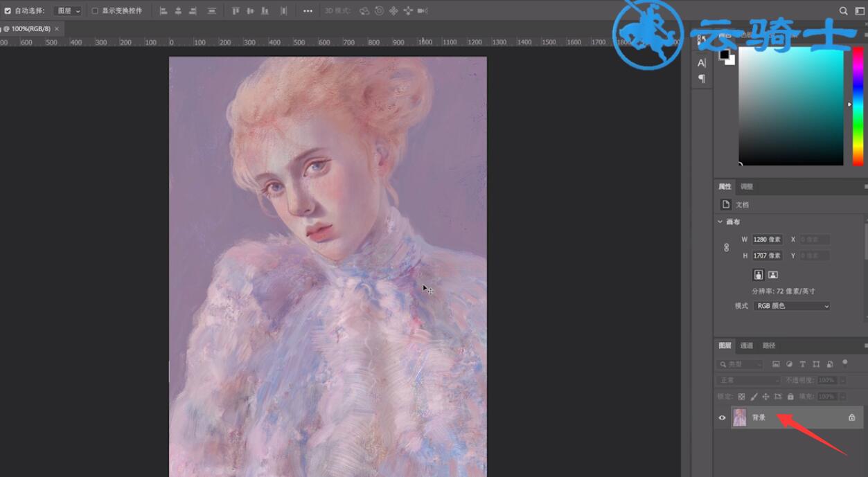Click the canvas height H field
Viewport: 868px width, 477px height.
[x=768, y=255]
